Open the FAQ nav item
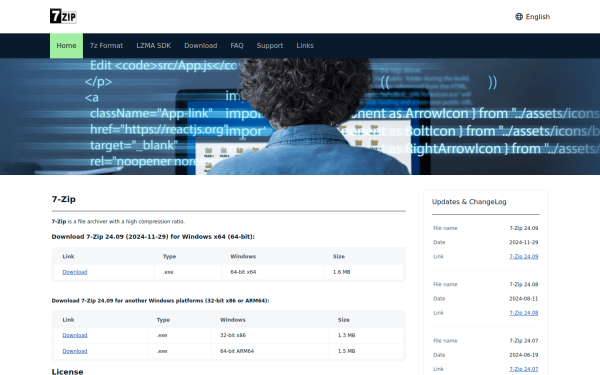 237,46
